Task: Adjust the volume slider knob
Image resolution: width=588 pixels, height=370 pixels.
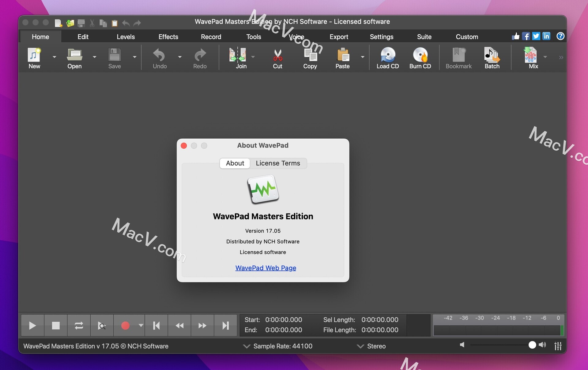Action: pos(532,345)
